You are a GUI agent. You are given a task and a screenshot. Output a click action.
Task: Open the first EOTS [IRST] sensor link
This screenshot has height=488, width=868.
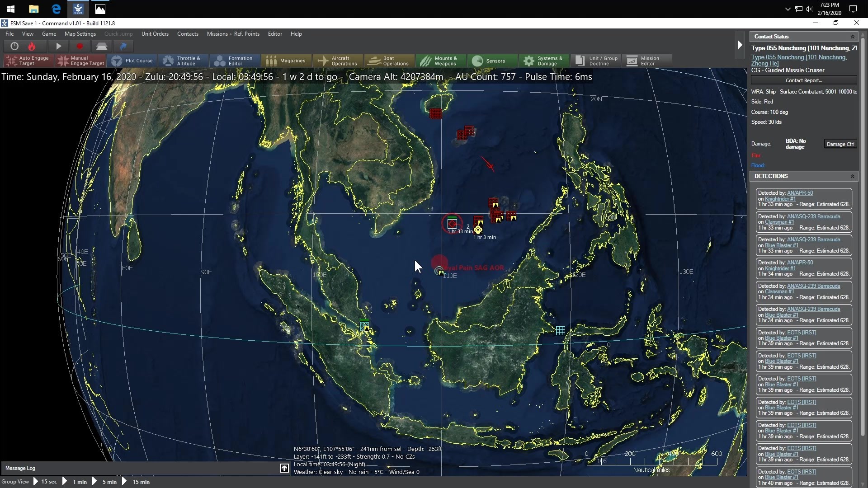tap(802, 333)
